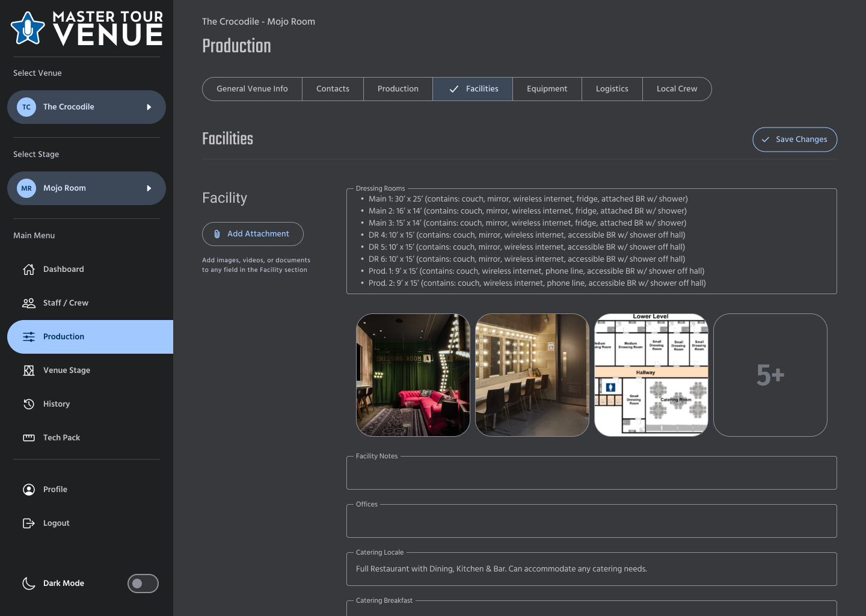Open Dashboard from main menu

(90, 269)
